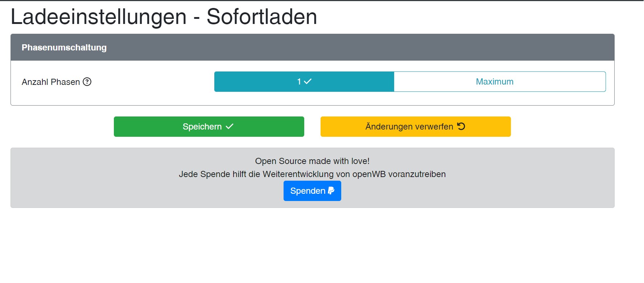Click the word Sofortladen in the title

262,17
